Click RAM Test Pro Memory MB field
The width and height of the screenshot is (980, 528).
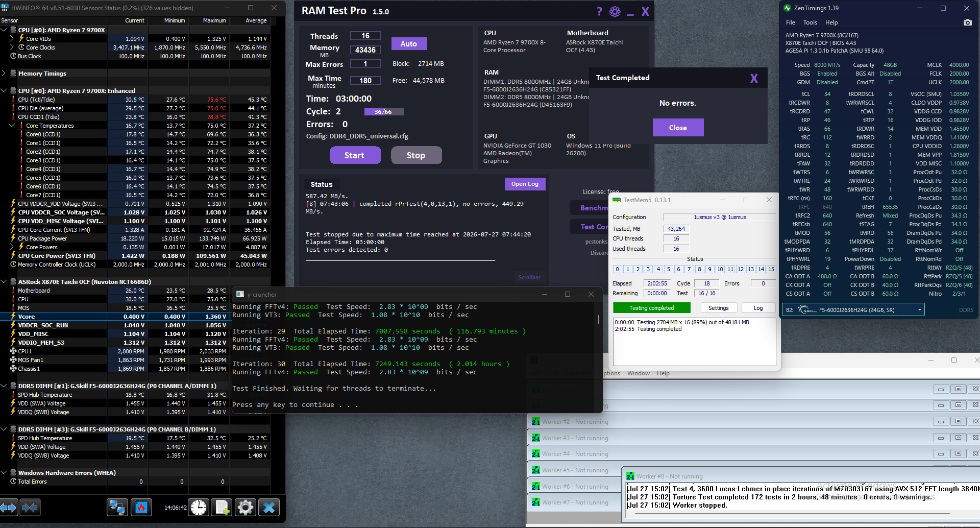click(x=365, y=50)
